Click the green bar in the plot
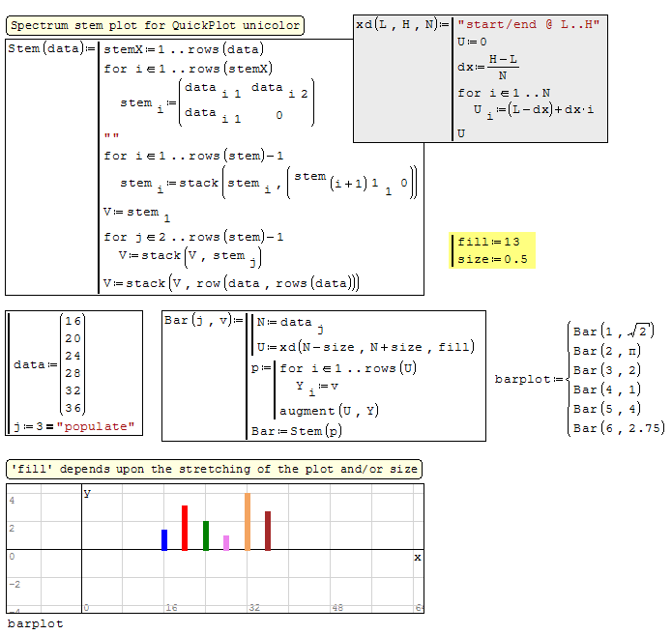Screen dimensions: 672x635 tap(206, 535)
